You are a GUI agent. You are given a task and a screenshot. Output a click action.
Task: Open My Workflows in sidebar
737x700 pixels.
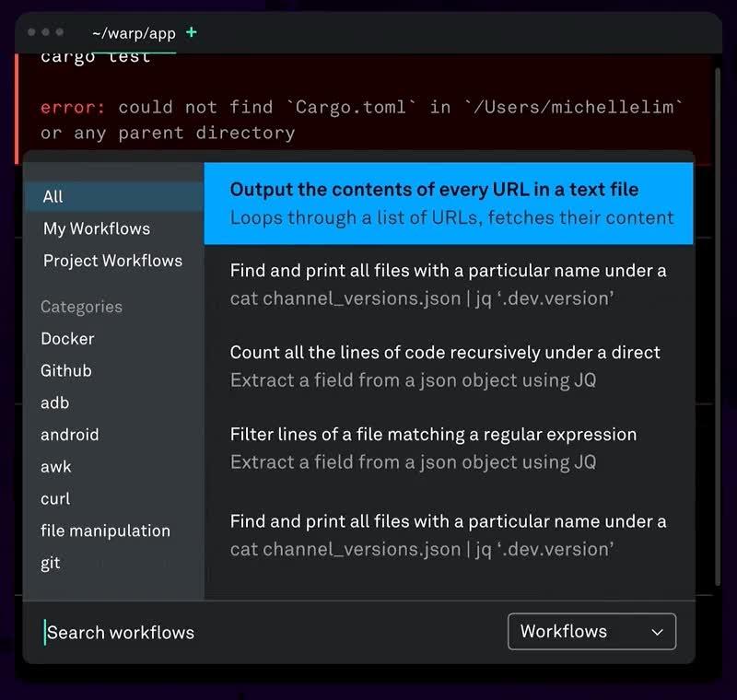click(x=96, y=228)
